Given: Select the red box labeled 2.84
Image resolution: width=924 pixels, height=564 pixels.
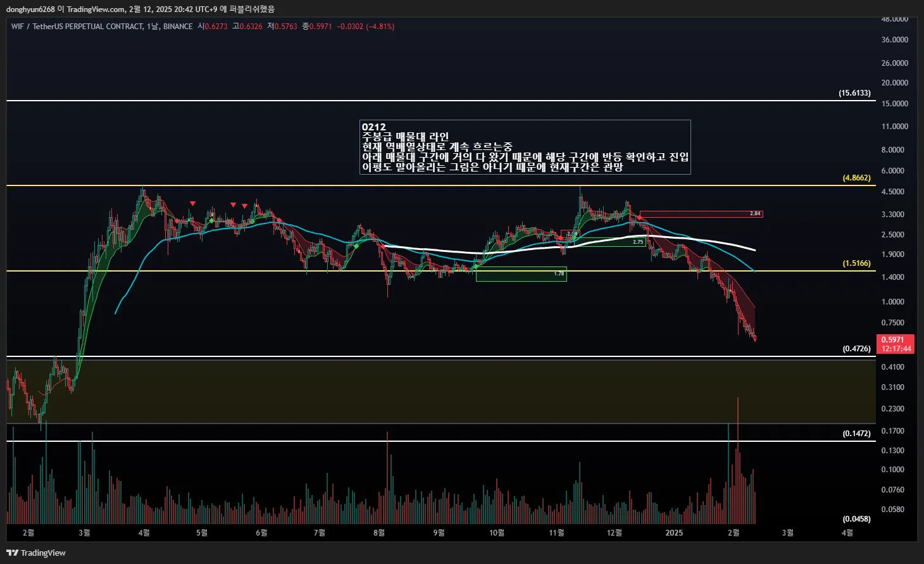Looking at the screenshot, I should click(701, 214).
